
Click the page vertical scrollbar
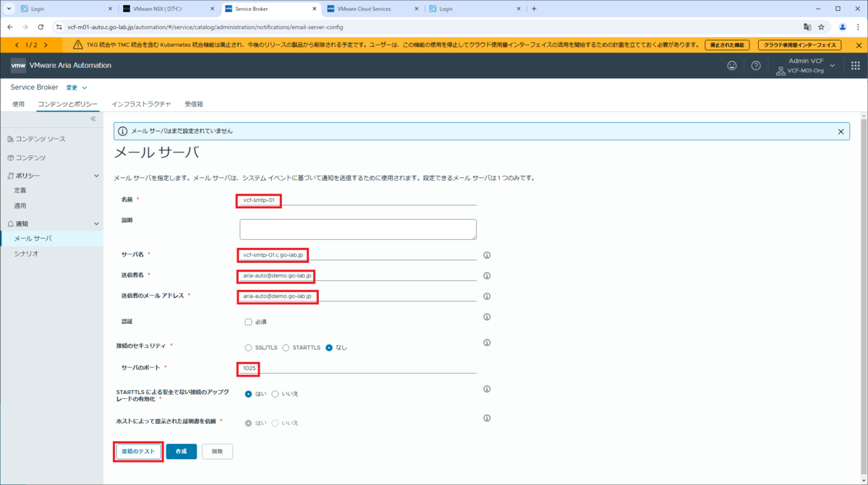click(x=863, y=296)
